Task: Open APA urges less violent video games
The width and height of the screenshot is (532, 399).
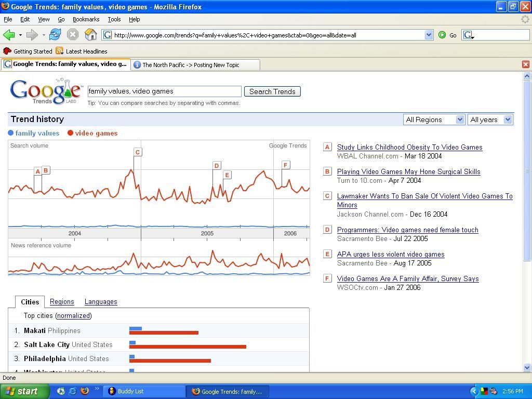Action: coord(391,255)
